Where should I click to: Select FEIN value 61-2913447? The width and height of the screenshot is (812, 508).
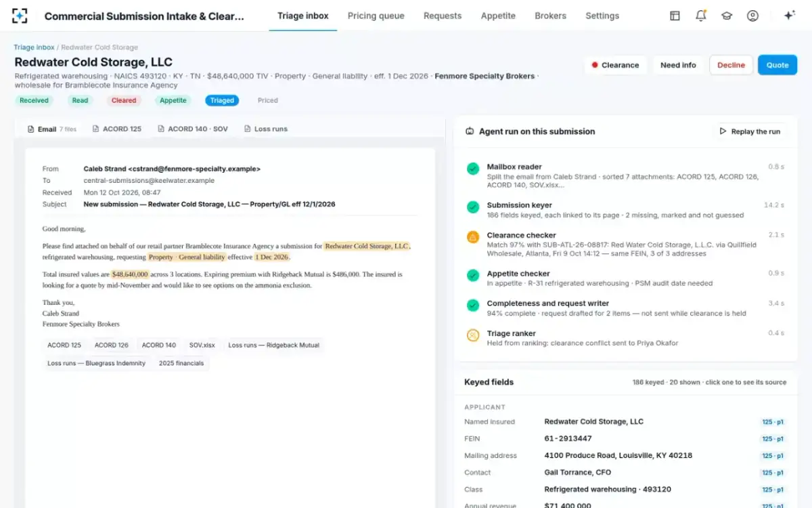pos(568,439)
